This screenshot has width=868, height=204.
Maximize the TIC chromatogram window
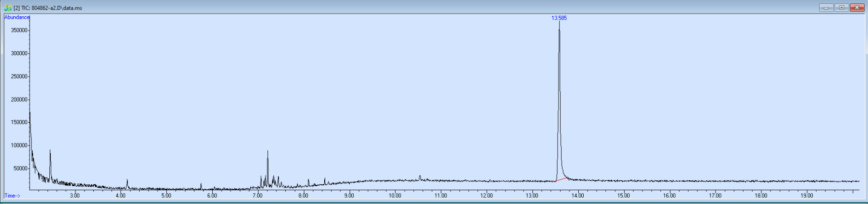[842, 7]
